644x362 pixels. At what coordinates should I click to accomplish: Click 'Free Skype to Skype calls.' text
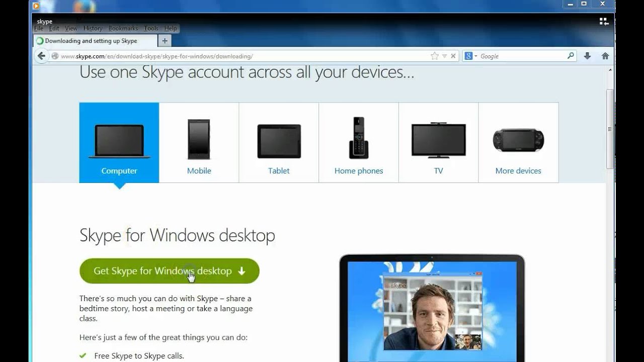[x=139, y=356]
